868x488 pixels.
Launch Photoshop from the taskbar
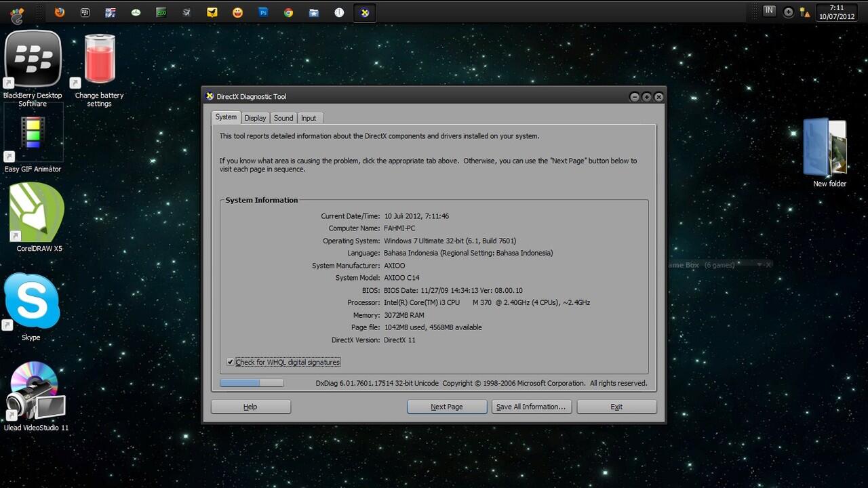(x=263, y=12)
